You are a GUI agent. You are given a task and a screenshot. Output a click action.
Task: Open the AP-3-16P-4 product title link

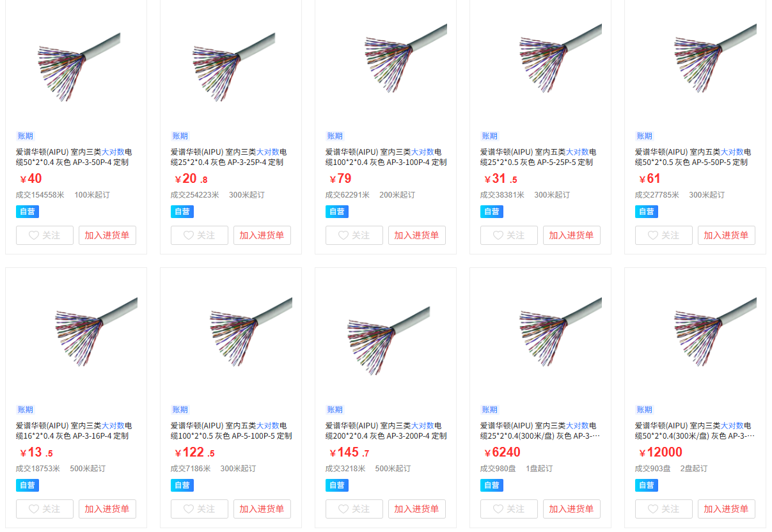pos(74,431)
